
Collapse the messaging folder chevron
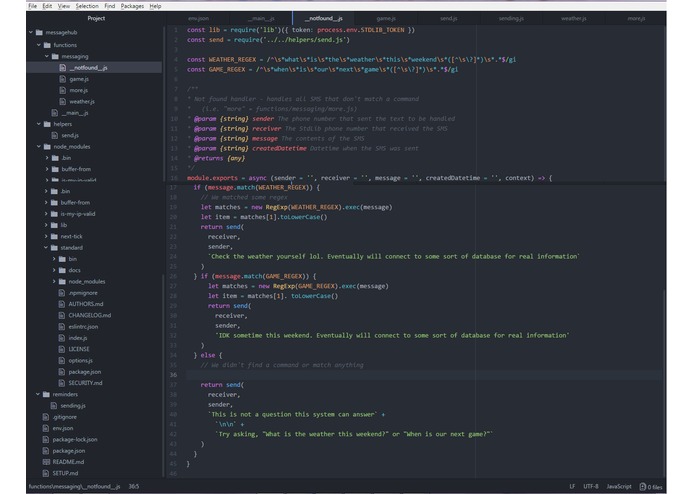coord(47,56)
